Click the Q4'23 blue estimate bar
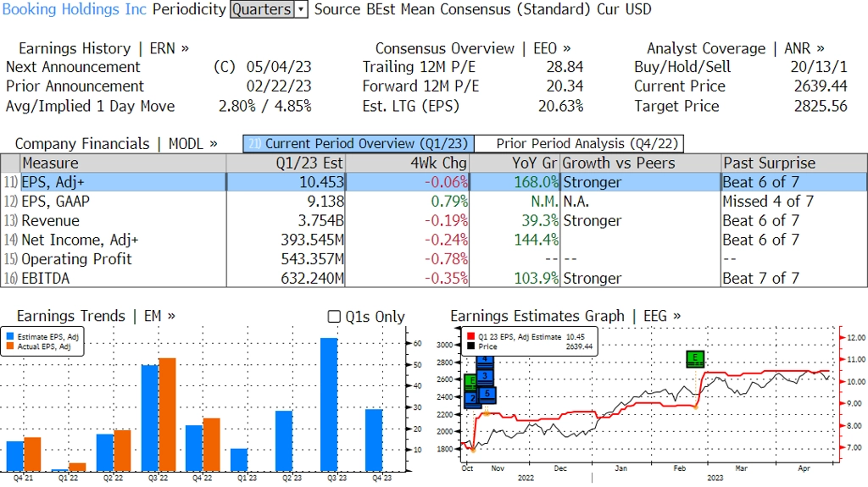The height and width of the screenshot is (487, 868). 374,440
